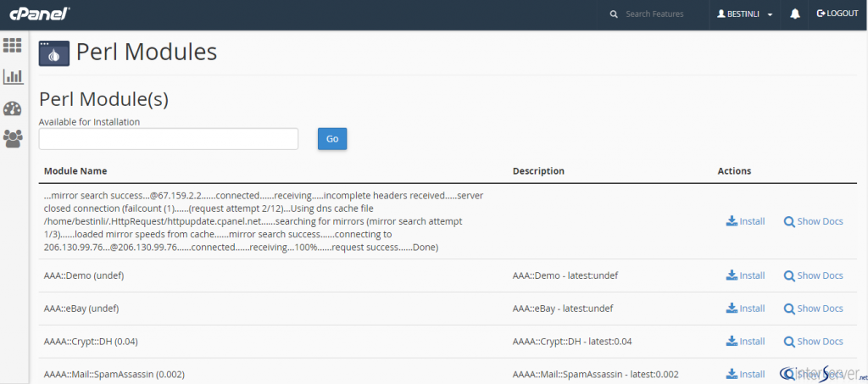Screen dimensions: 868x384
Task: Show Docs for AAA::Demo
Action: [x=813, y=275]
